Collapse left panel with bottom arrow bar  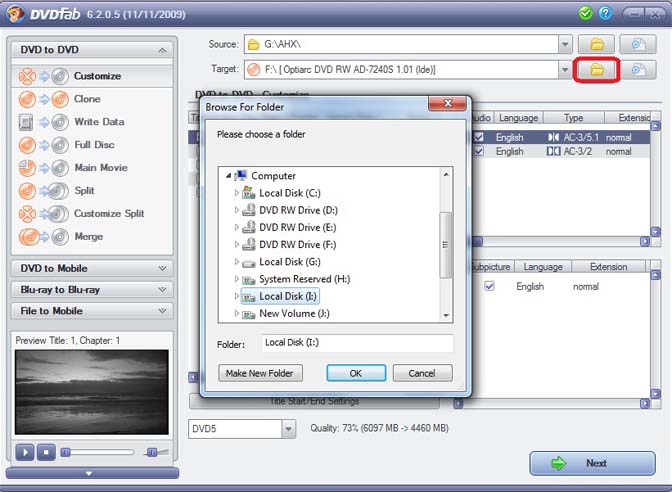click(x=92, y=474)
